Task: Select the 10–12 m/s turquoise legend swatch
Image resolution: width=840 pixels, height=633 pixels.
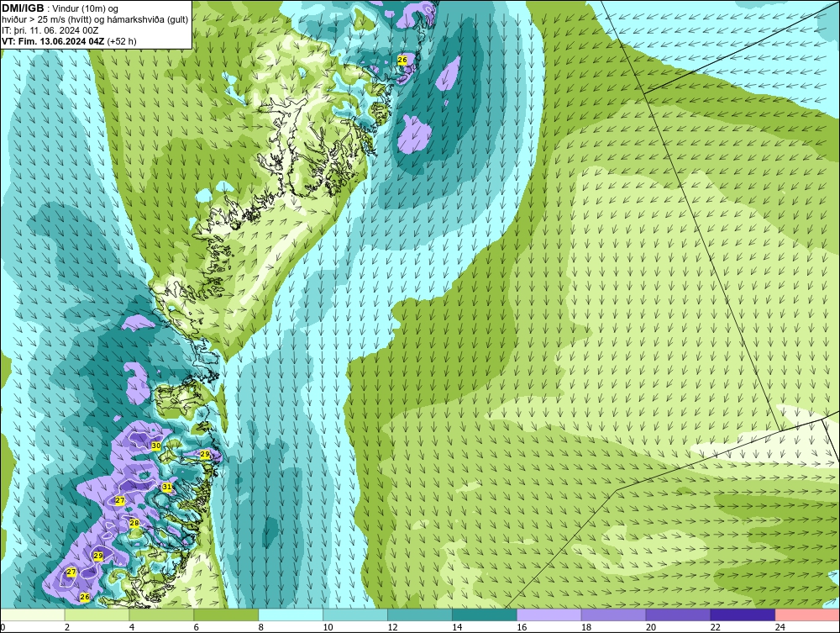Action: click(355, 615)
